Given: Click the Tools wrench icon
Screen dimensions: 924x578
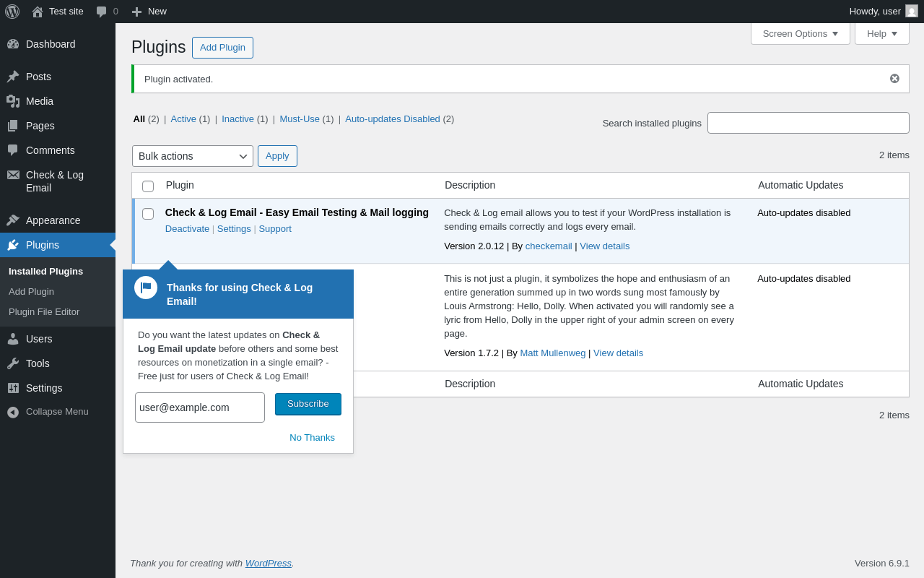Looking at the screenshot, I should coord(13,363).
